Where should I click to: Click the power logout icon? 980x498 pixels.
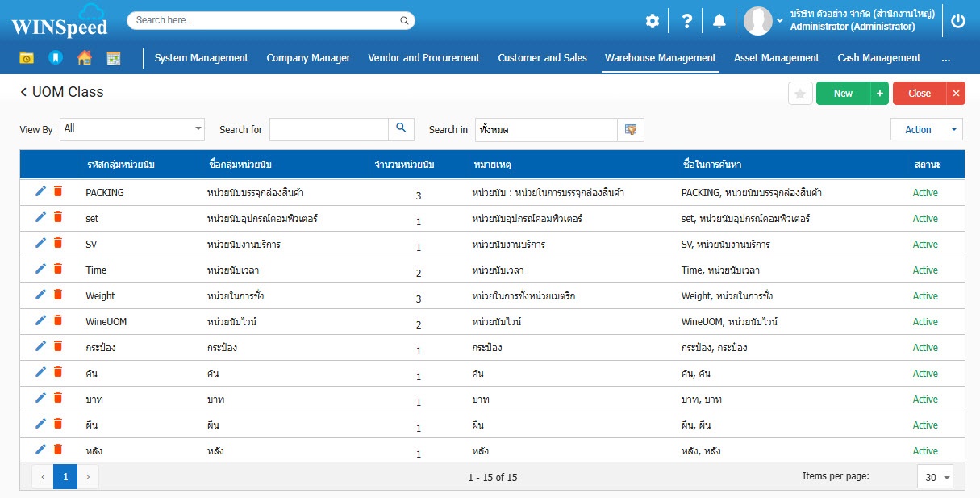point(957,22)
